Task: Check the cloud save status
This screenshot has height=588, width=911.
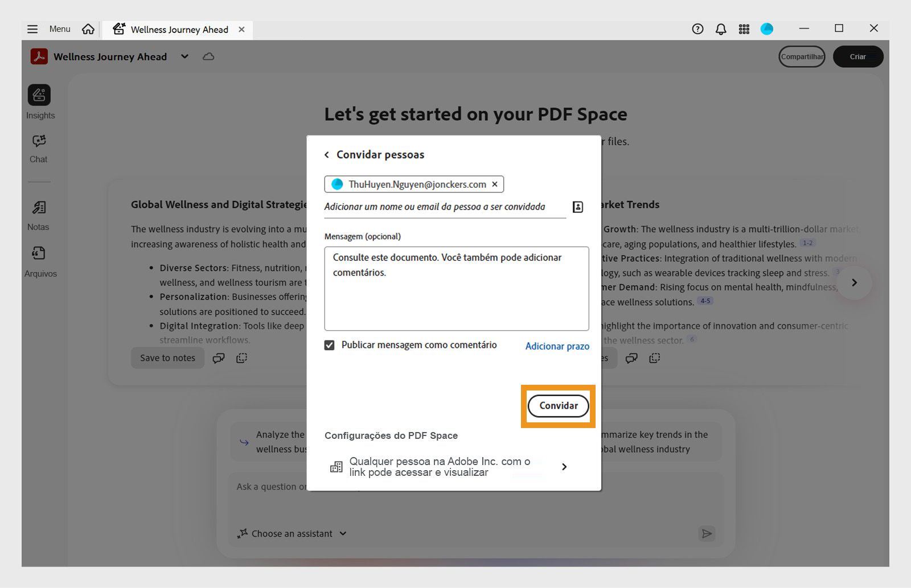Action: (208, 56)
